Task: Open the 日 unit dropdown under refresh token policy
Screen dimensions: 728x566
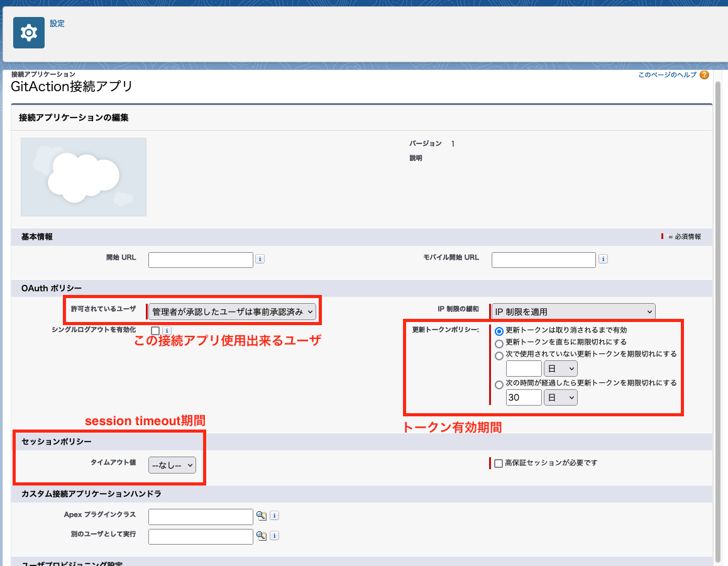Action: coord(560,369)
